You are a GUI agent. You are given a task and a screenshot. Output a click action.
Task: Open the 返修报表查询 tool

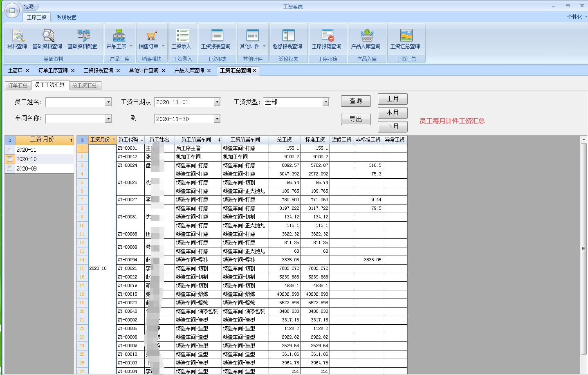point(288,39)
